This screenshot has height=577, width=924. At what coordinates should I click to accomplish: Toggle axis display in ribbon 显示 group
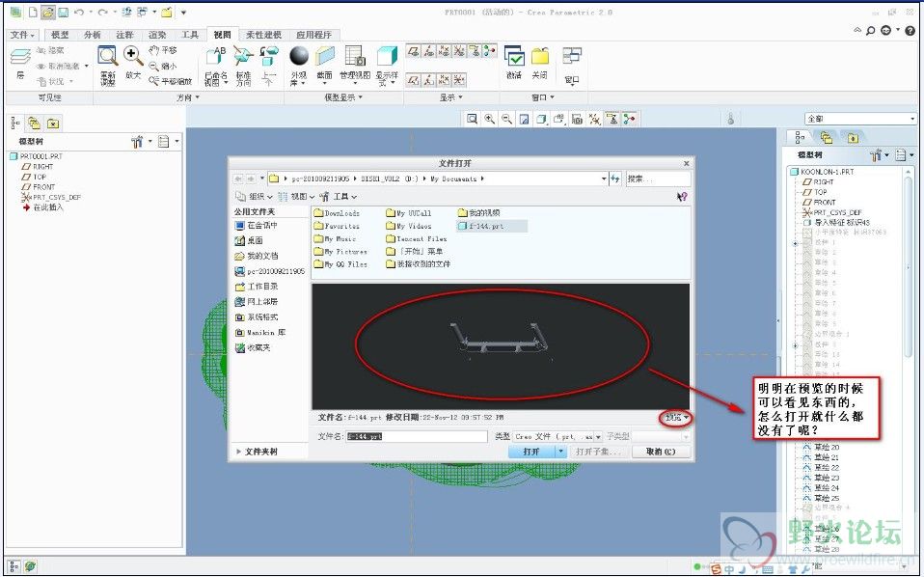pyautogui.click(x=429, y=51)
